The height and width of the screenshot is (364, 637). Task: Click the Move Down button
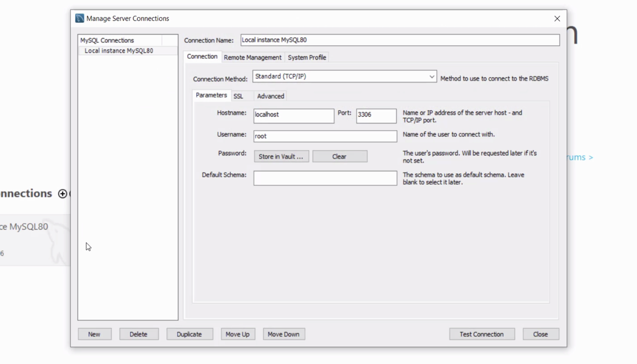click(283, 334)
